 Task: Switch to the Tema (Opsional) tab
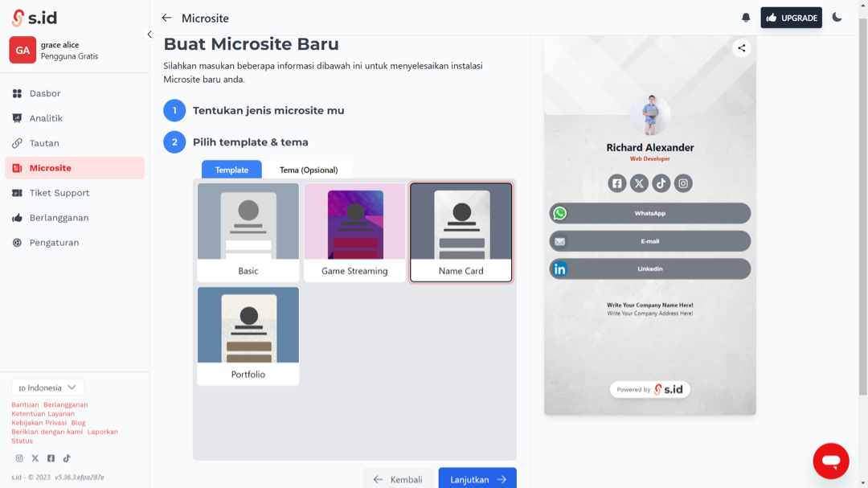(309, 170)
